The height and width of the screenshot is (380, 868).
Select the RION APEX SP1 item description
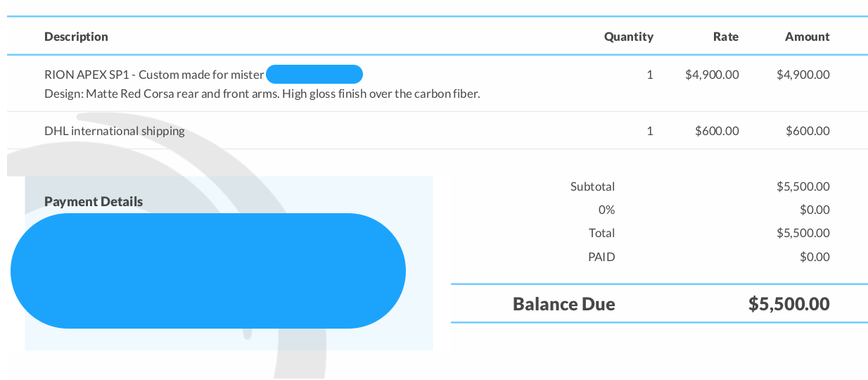154,75
